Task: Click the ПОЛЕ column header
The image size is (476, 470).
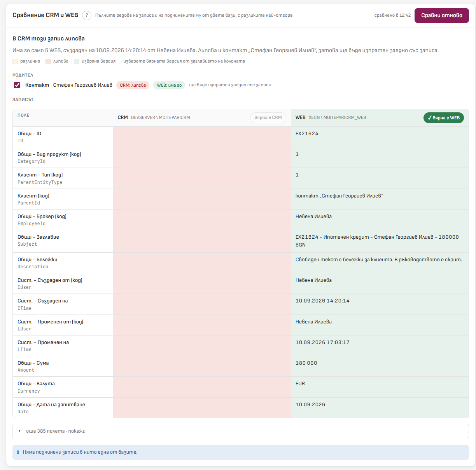Action: click(23, 115)
